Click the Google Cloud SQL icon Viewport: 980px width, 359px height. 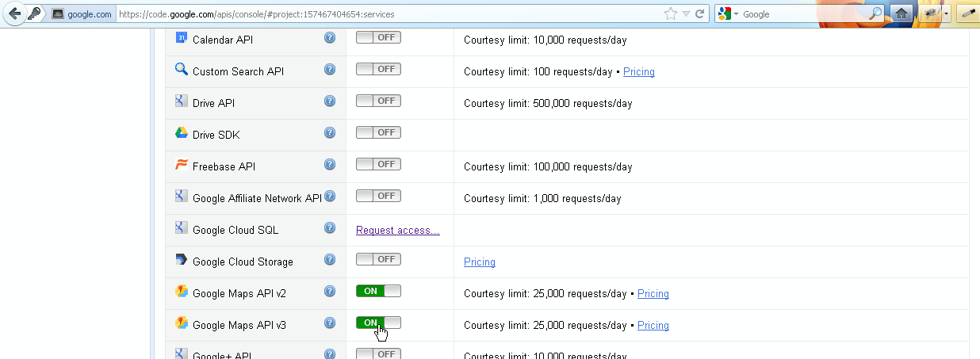point(181,227)
